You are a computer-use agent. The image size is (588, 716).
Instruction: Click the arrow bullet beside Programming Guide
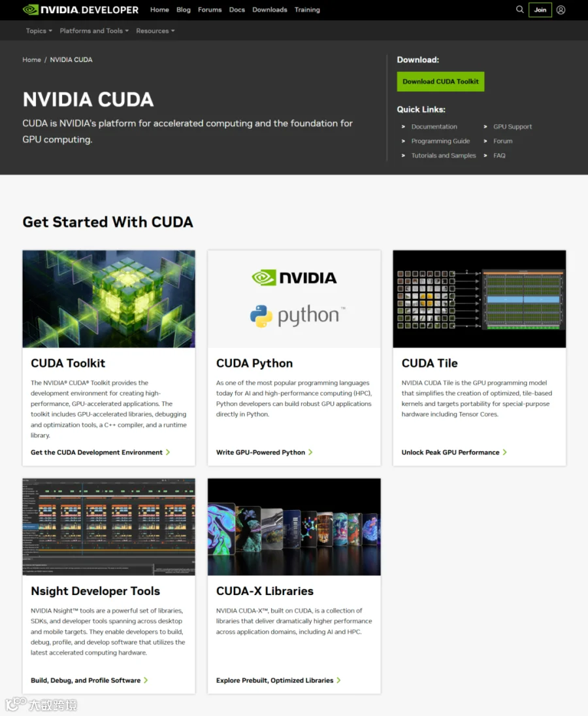tap(403, 141)
